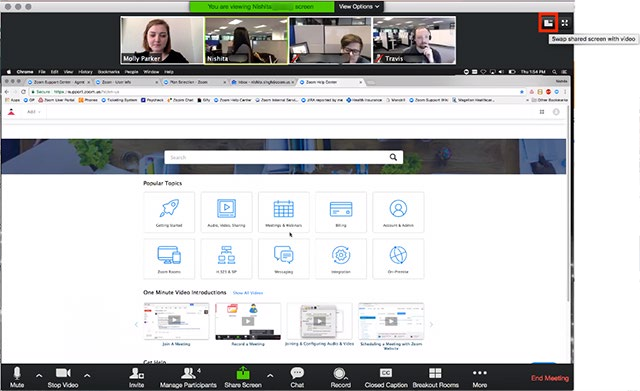Expand video options arrow beside Stop Video

click(x=87, y=375)
